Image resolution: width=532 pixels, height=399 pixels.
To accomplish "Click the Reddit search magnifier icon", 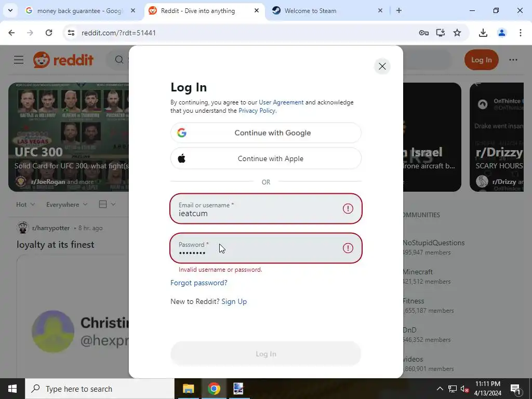I will tap(119, 60).
